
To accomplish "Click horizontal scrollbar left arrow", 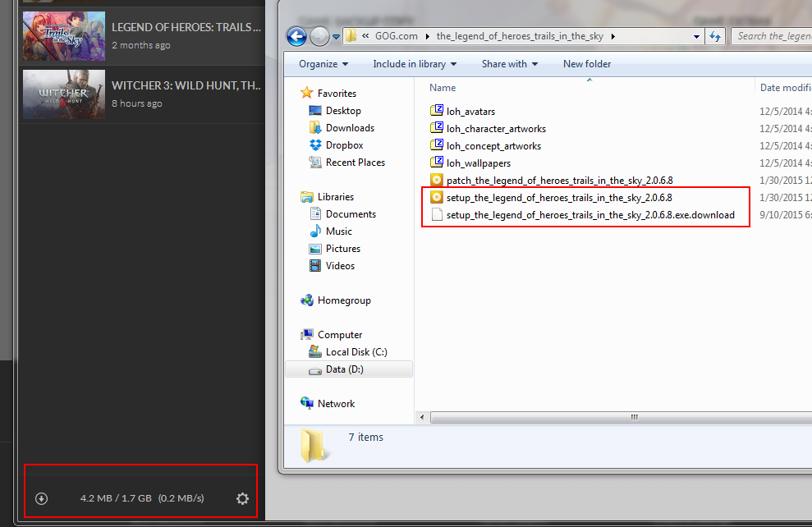I will pyautogui.click(x=422, y=417).
